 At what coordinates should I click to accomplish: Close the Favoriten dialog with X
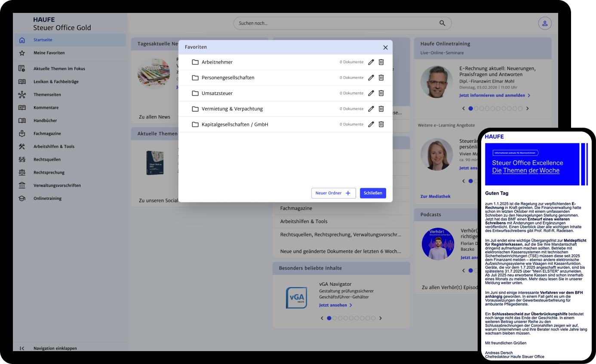pyautogui.click(x=385, y=47)
